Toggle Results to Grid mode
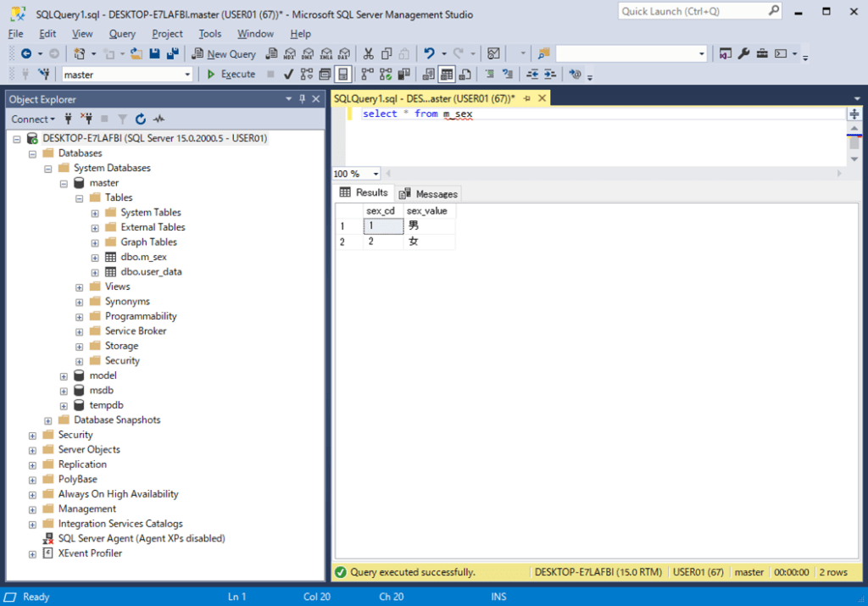Screen dimensions: 868x606 tap(446, 75)
